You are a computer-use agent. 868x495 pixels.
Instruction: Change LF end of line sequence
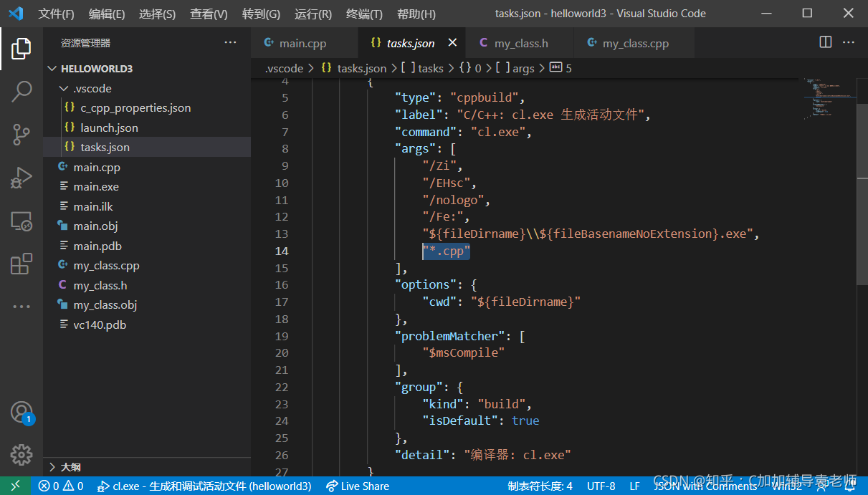click(634, 486)
